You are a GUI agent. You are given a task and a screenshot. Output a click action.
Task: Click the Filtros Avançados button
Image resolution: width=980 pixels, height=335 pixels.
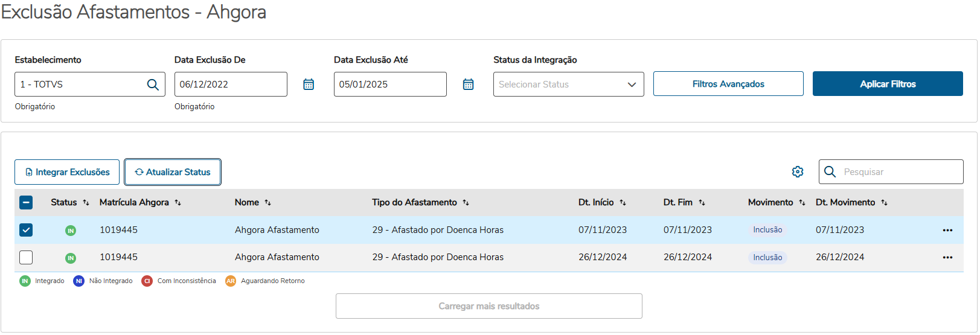pyautogui.click(x=728, y=84)
